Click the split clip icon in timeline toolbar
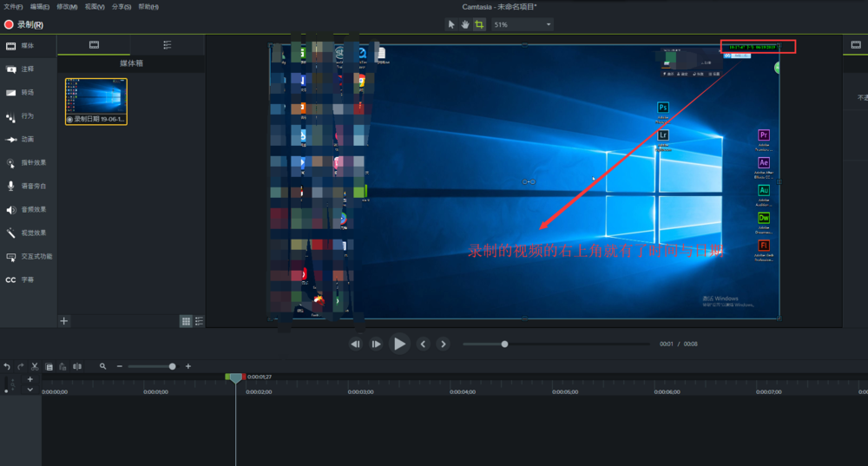The width and height of the screenshot is (868, 466). click(x=77, y=366)
